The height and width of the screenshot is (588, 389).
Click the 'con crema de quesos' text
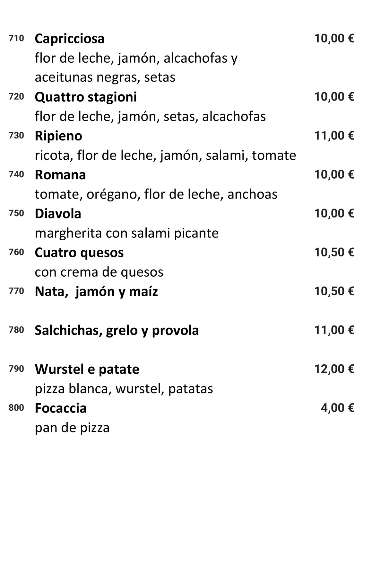[99, 272]
